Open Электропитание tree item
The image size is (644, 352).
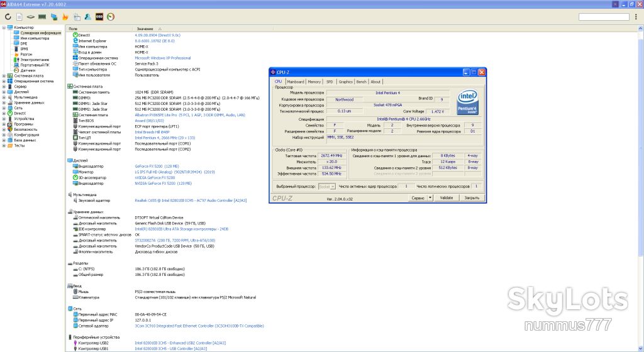coord(35,60)
